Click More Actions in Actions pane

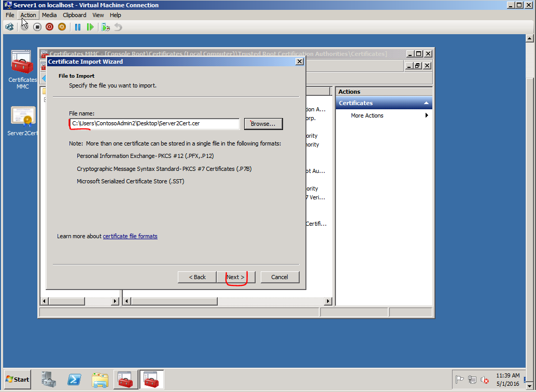pyautogui.click(x=367, y=116)
